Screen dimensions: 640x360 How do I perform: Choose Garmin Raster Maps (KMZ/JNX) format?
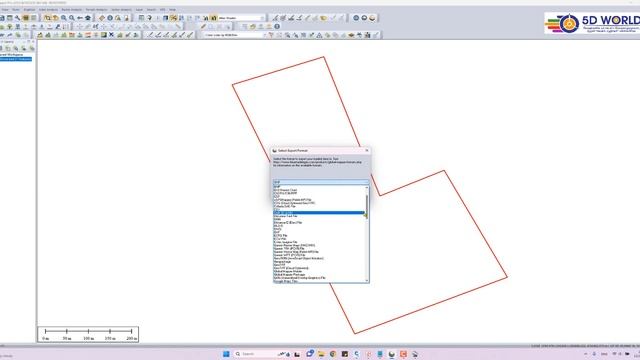[294, 245]
